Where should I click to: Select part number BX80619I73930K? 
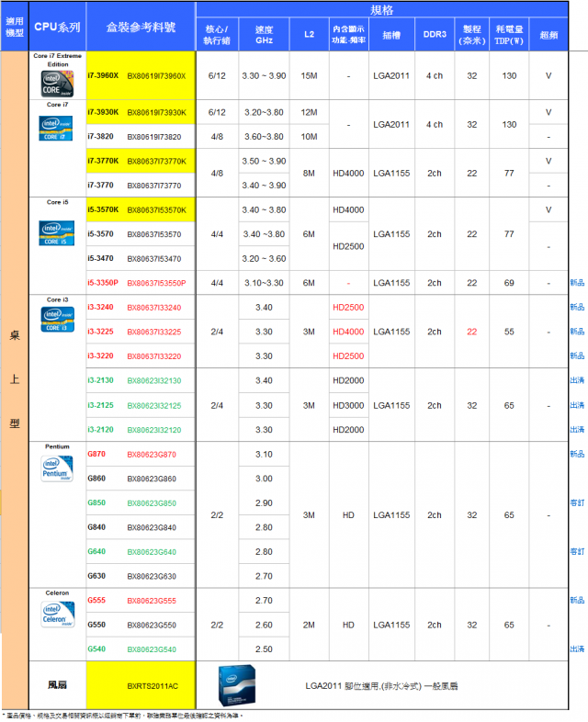[156, 112]
